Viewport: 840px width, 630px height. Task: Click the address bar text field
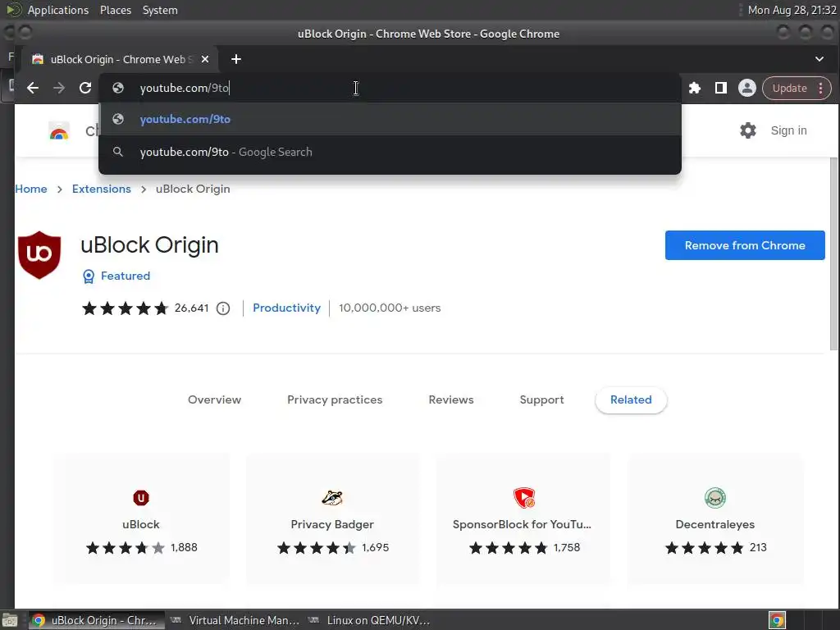390,88
